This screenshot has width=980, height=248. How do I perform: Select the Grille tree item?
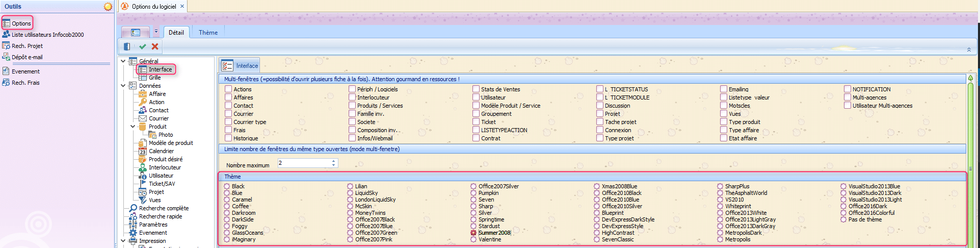154,78
